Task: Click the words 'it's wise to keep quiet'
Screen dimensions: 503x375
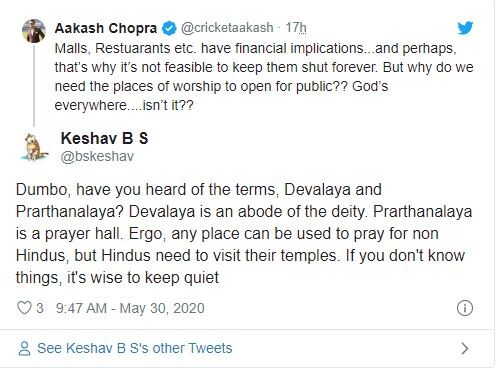Action: point(143,277)
